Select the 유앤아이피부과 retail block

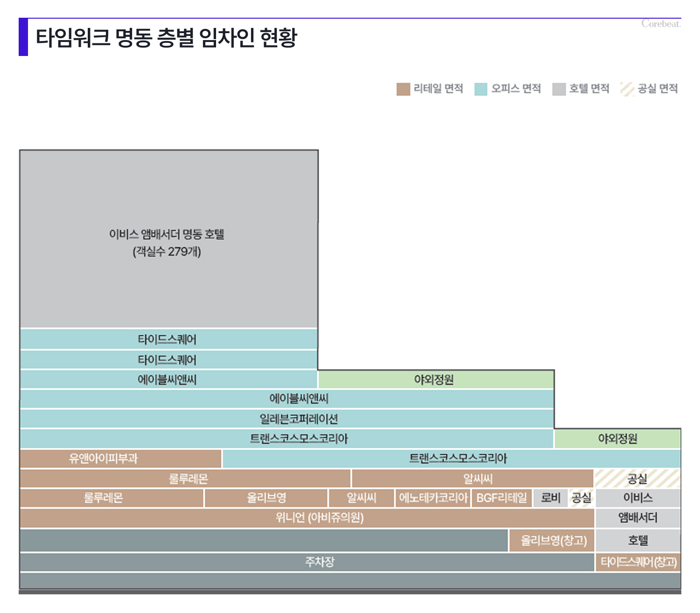(x=121, y=459)
